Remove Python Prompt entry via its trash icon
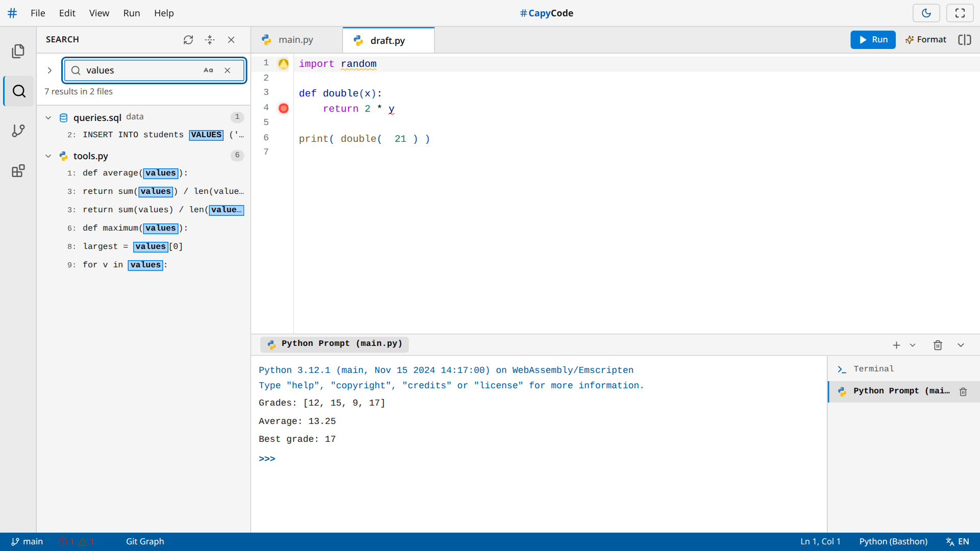 (963, 391)
